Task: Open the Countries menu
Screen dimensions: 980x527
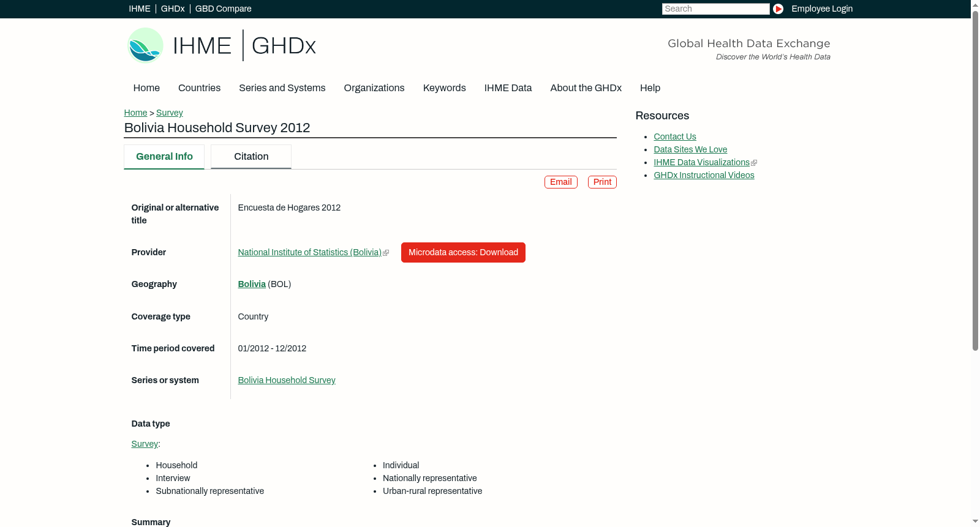Action: pos(199,88)
